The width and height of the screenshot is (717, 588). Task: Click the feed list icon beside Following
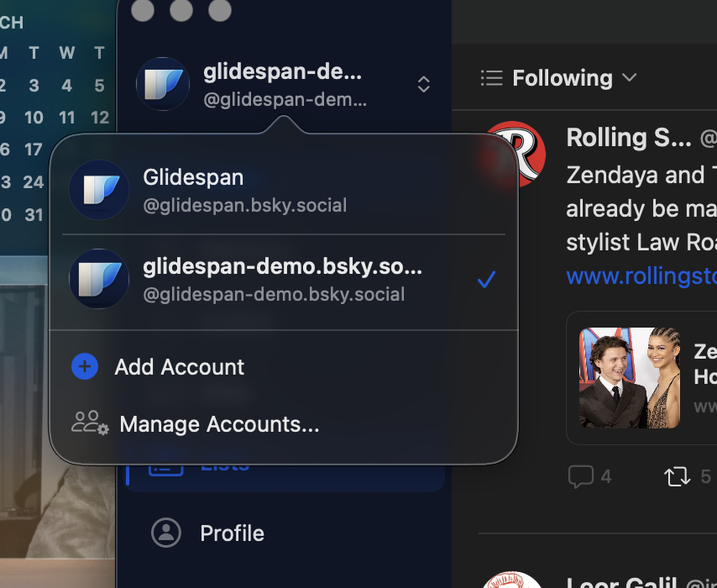490,77
